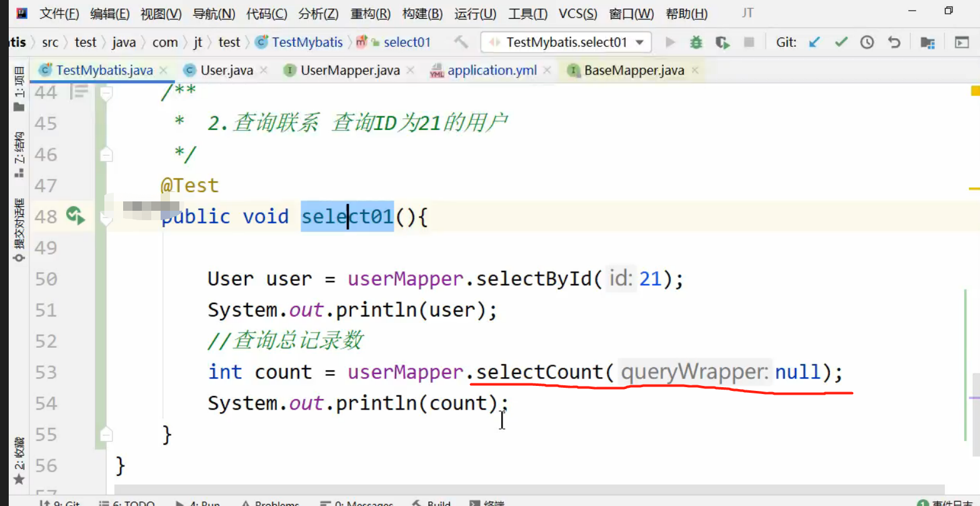The image size is (980, 506).
Task: Close the UserMapper.java tab
Action: (411, 71)
